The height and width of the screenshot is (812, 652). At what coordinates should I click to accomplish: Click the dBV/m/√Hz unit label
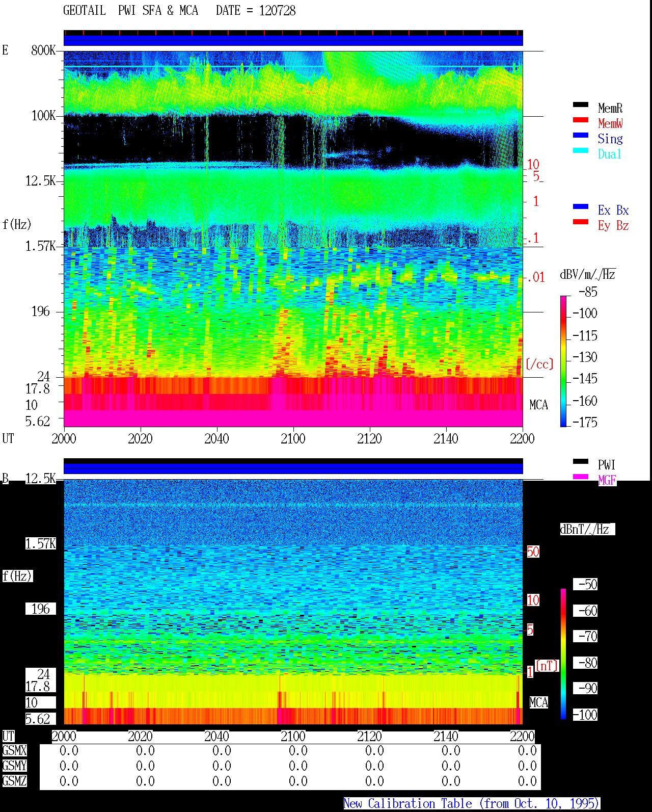pos(588,274)
